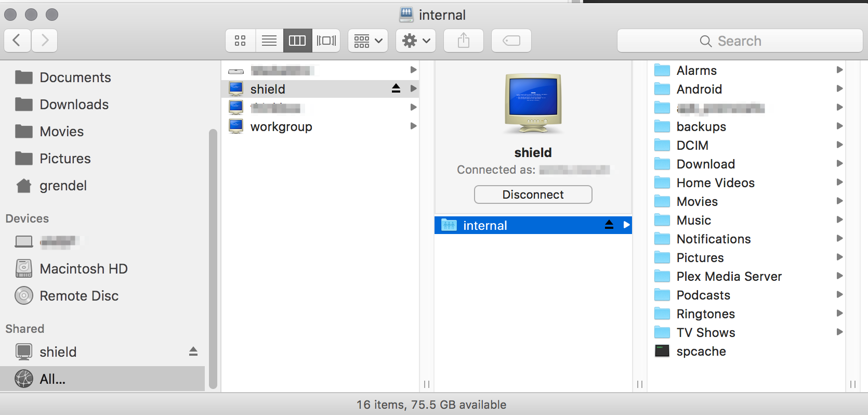The image size is (868, 415).
Task: Expand the Alarms folder arrow
Action: pyautogui.click(x=839, y=70)
